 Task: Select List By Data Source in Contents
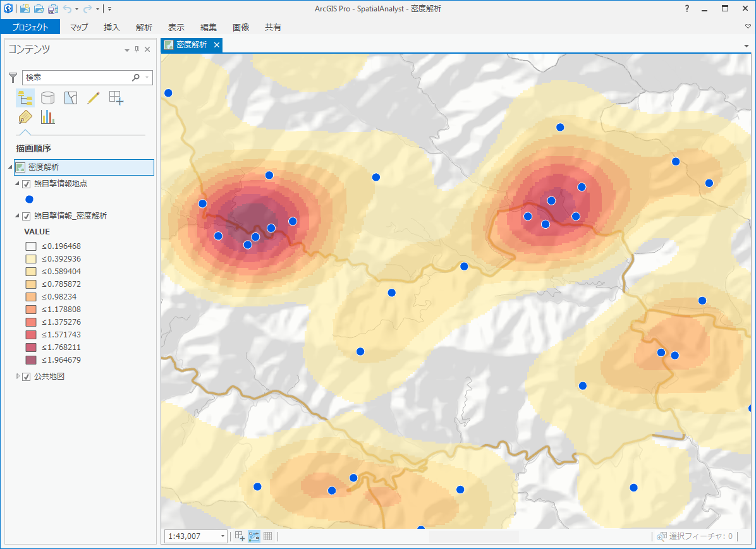point(47,97)
